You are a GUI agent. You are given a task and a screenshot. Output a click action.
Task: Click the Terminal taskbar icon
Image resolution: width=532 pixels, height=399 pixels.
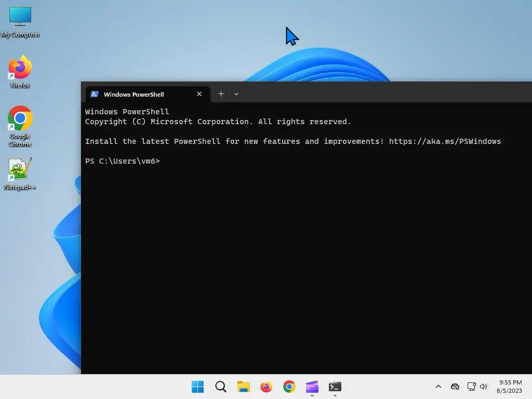[x=335, y=387]
